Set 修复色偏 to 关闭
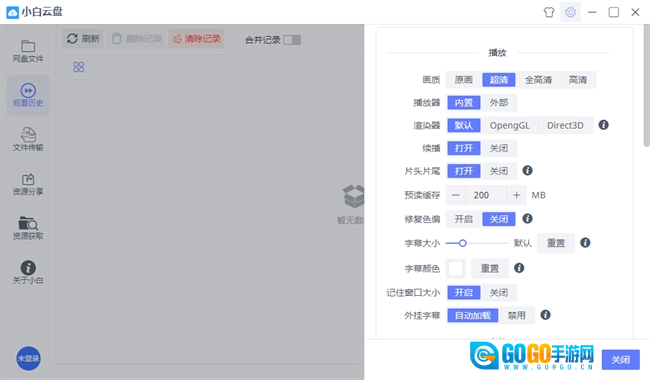Image resolution: width=650 pixels, height=380 pixels. [499, 219]
